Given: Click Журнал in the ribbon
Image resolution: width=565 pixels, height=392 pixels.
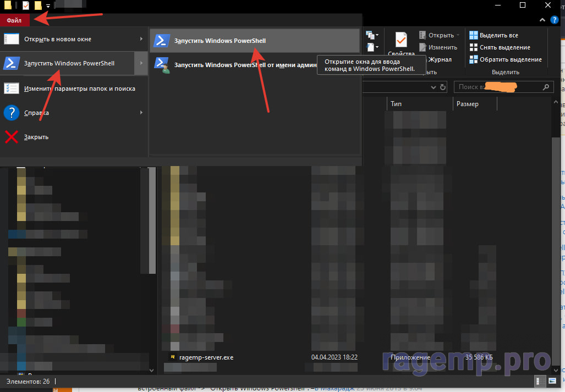Looking at the screenshot, I should coord(440,59).
